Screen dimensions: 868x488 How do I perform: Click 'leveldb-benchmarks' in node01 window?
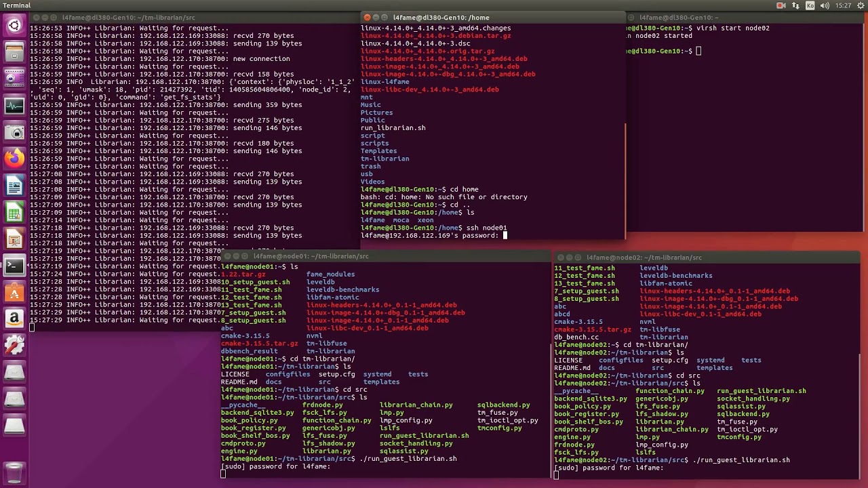click(x=343, y=289)
